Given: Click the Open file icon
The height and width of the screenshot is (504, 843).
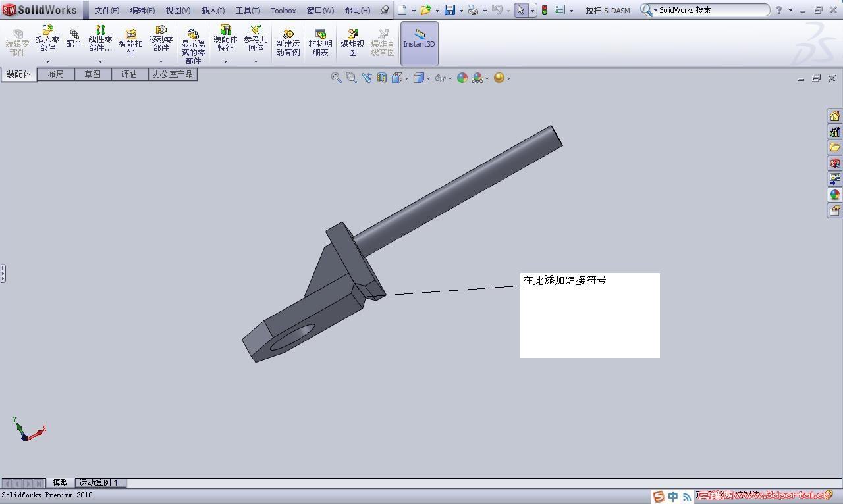Looking at the screenshot, I should [x=425, y=10].
